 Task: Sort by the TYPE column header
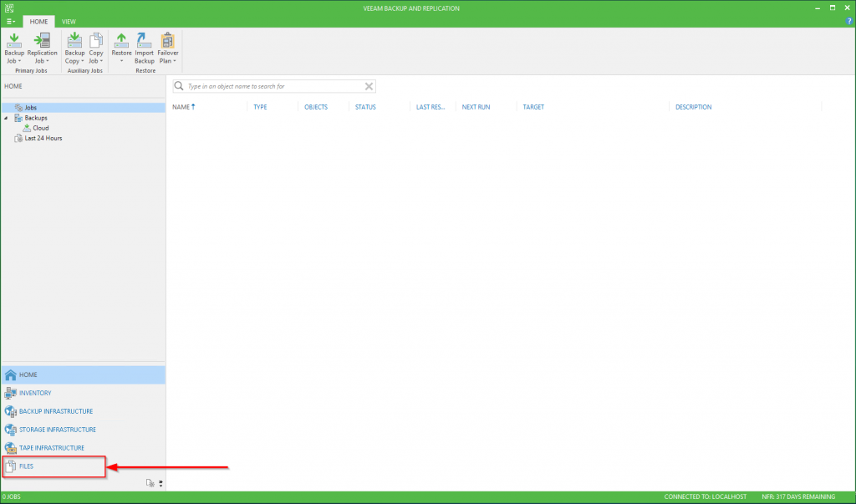pyautogui.click(x=260, y=107)
